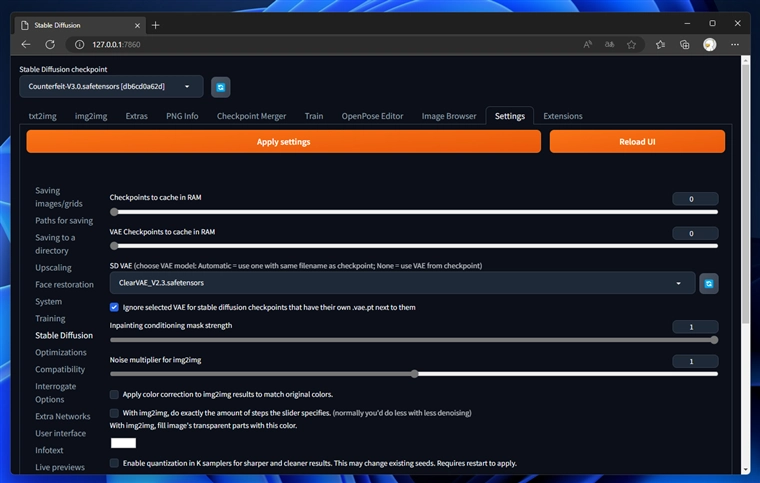Open Live previews settings section
The width and height of the screenshot is (760, 483).
click(60, 467)
